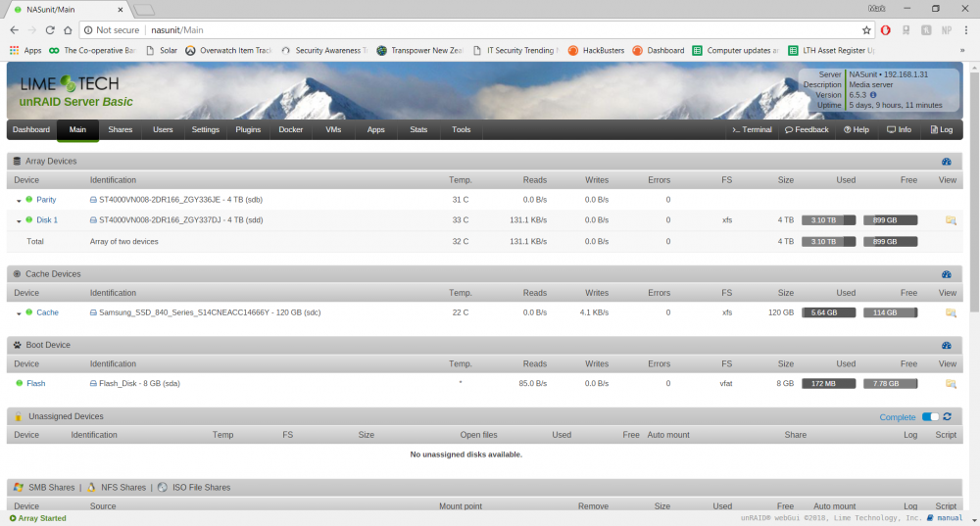Click Disk 1 used space bar 3.10 TB
Screen dimensions: 980x526
828,219
